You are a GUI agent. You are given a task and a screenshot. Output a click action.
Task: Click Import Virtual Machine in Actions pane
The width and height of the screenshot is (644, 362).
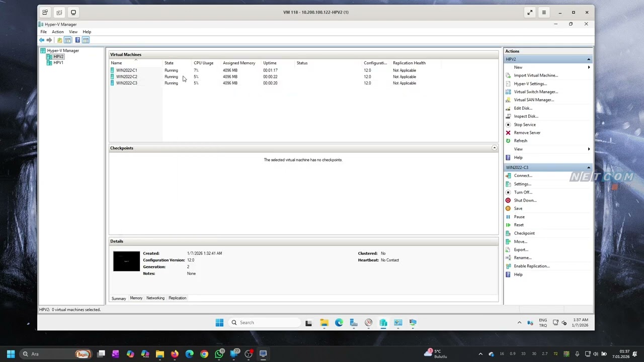[535, 75]
